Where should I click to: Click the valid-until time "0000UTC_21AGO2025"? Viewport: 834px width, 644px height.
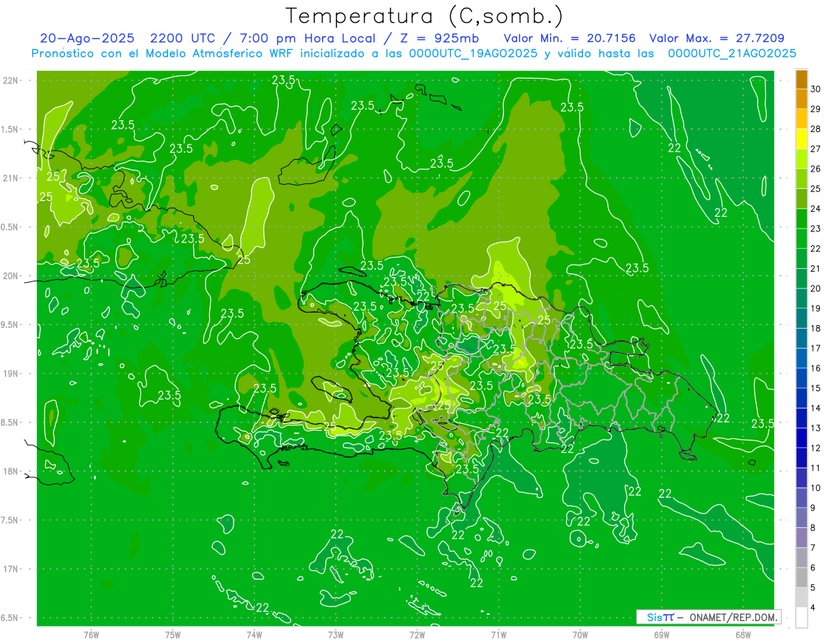coord(732,53)
